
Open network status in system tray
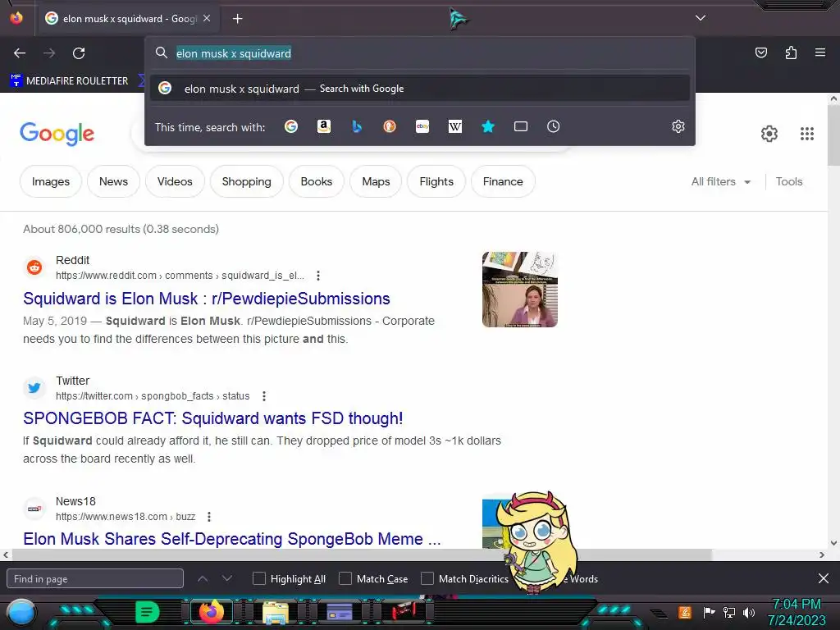[x=729, y=612]
